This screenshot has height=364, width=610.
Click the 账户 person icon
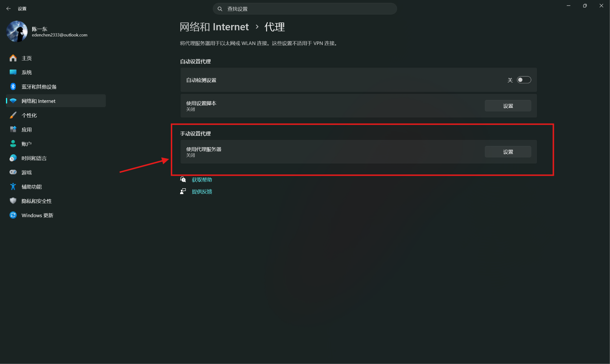13,144
